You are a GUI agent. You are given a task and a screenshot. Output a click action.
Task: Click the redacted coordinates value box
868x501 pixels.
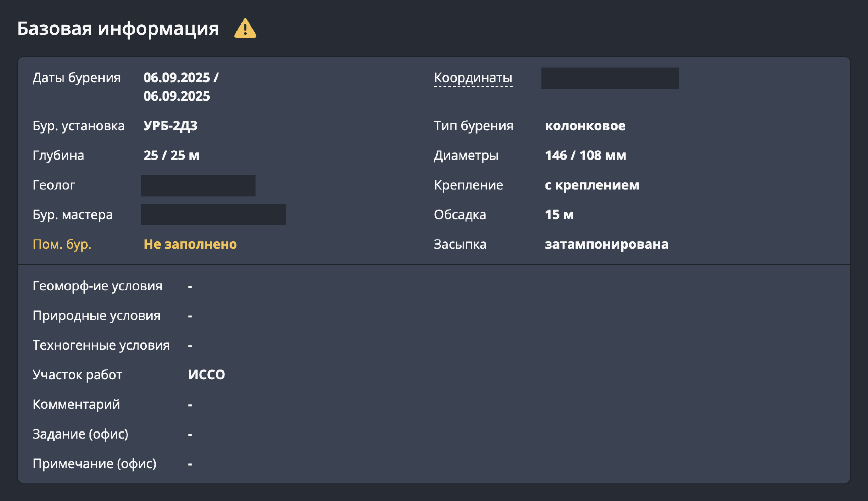(610, 78)
